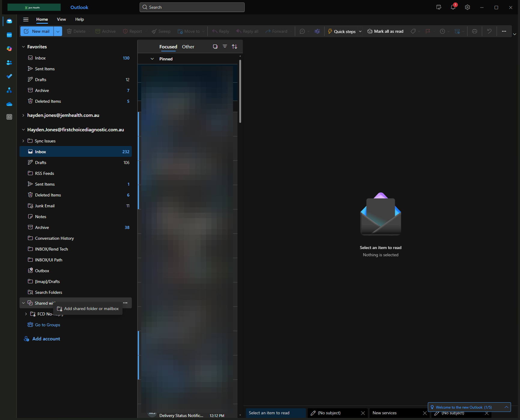Close the New services tab
The height and width of the screenshot is (420, 520).
pos(425,413)
